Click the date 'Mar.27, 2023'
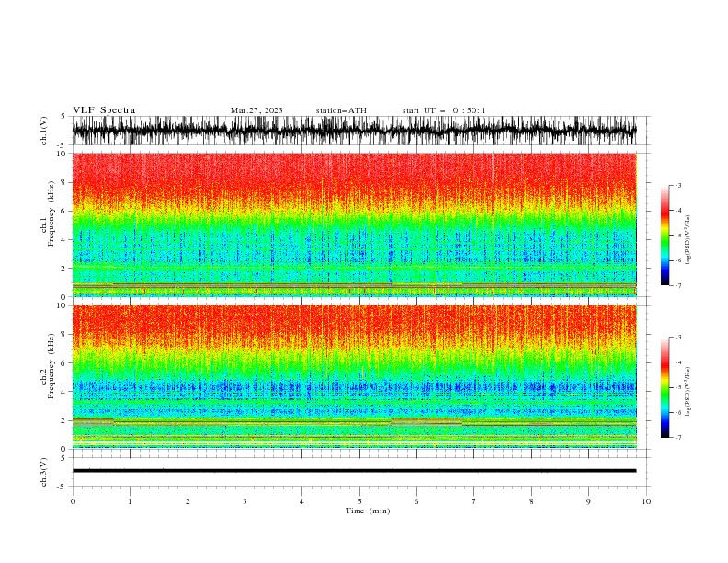 pyautogui.click(x=256, y=110)
